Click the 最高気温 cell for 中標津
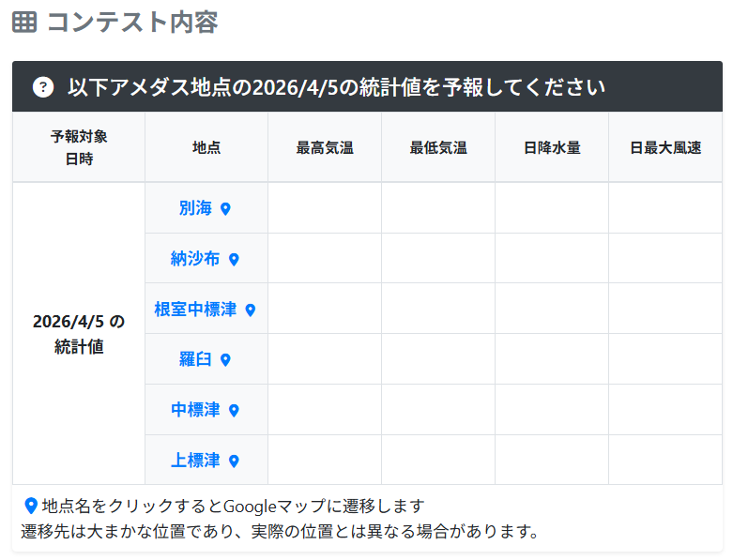This screenshot has height=560, width=733. pyautogui.click(x=325, y=410)
